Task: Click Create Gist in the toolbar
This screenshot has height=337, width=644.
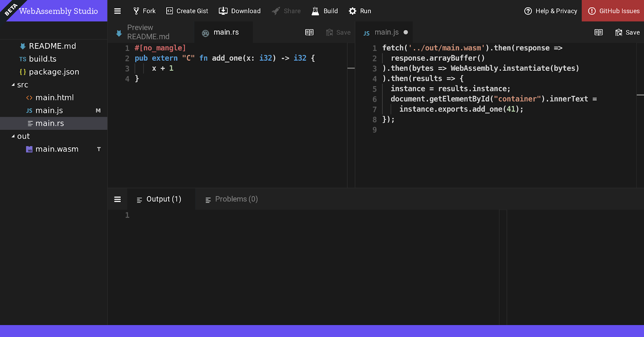Action: point(187,11)
